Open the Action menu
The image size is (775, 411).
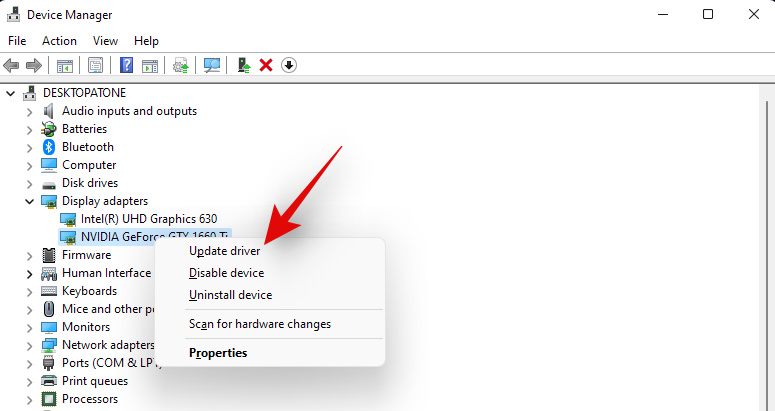point(59,41)
